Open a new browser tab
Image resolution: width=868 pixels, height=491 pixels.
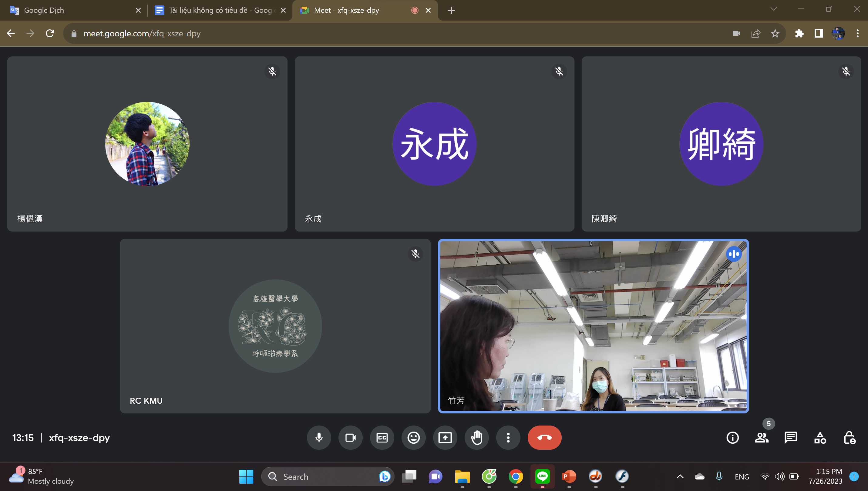pyautogui.click(x=451, y=10)
